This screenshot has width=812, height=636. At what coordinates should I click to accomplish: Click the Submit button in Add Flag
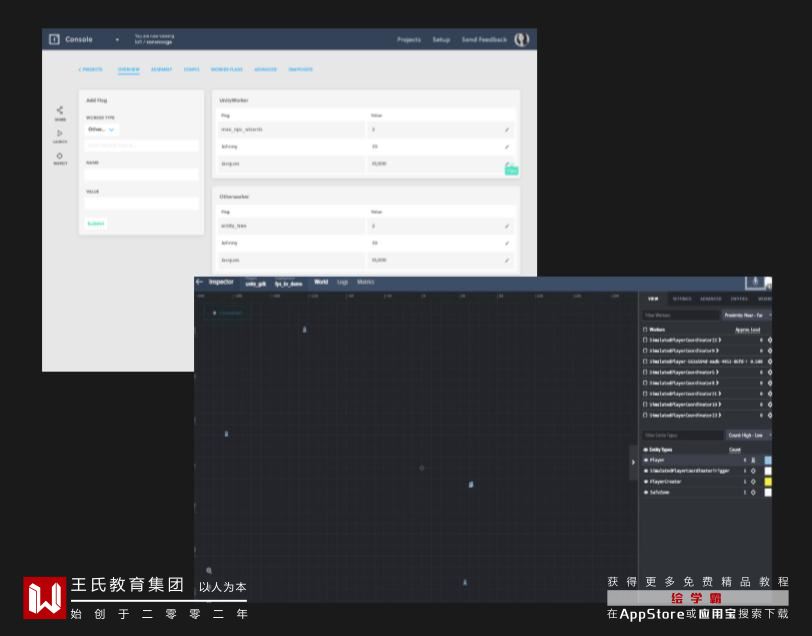(x=96, y=224)
